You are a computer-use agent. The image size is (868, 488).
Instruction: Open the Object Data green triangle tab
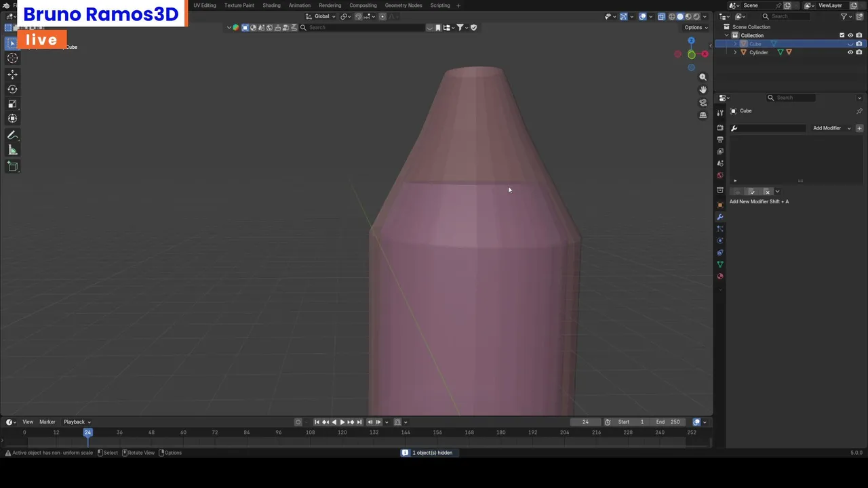pyautogui.click(x=720, y=264)
